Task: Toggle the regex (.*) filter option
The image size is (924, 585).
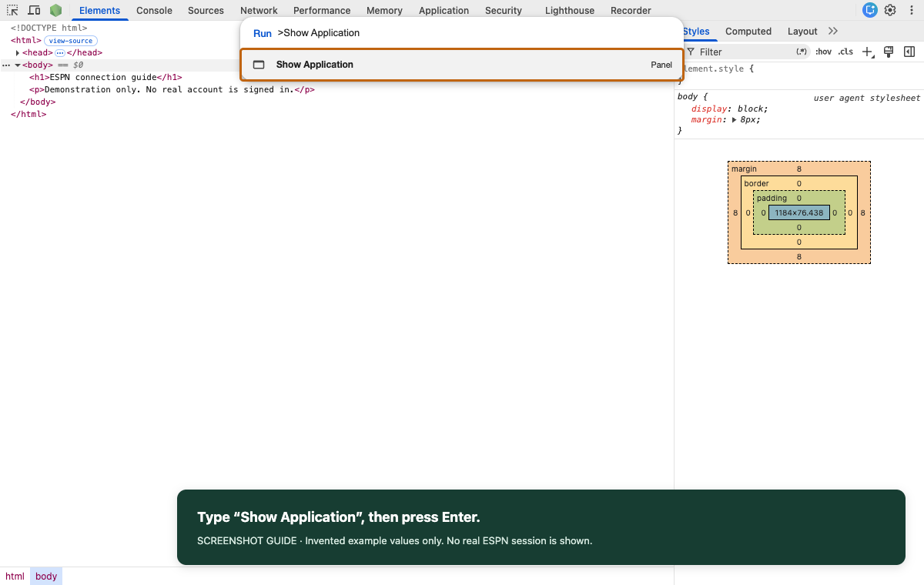Action: [x=802, y=52]
